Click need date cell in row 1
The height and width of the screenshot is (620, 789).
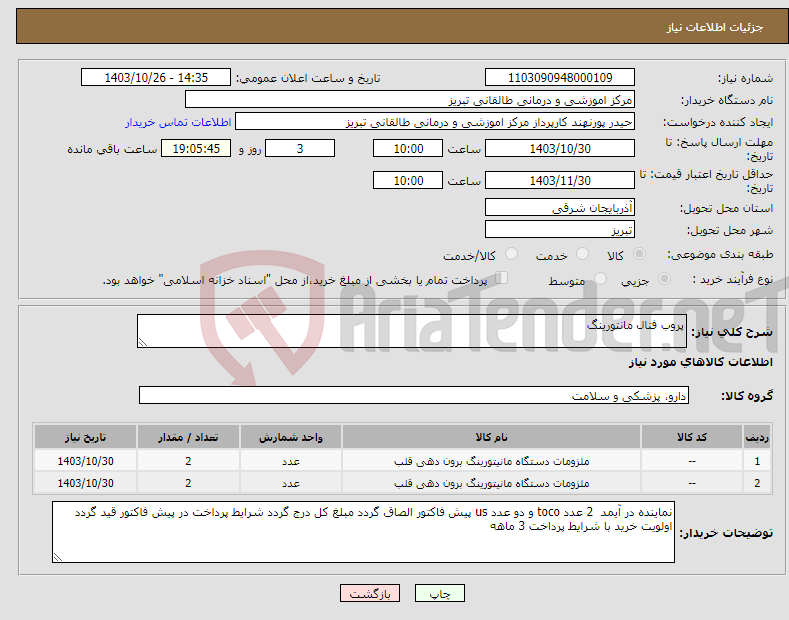pos(86,461)
